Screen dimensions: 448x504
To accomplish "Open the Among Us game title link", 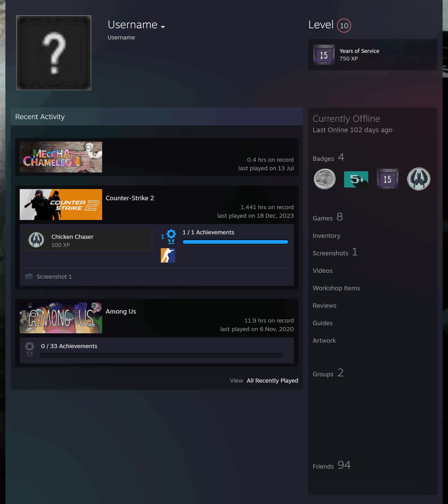I will coord(121,311).
